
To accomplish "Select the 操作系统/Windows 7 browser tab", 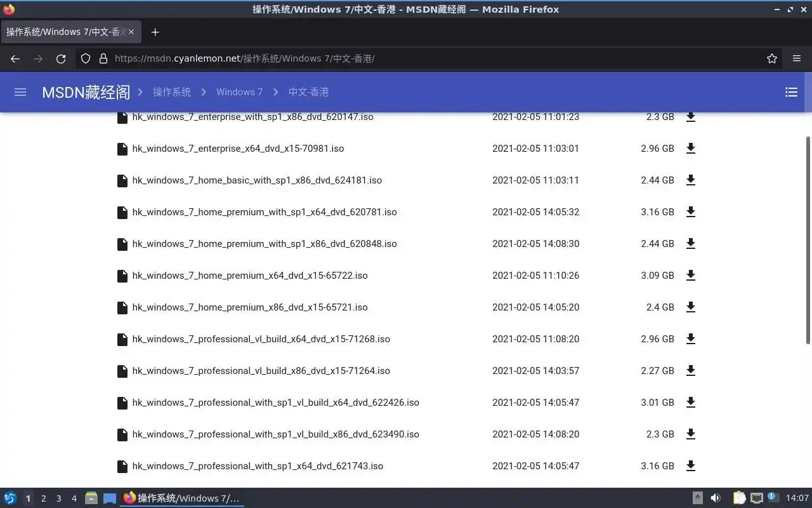I will click(x=70, y=32).
